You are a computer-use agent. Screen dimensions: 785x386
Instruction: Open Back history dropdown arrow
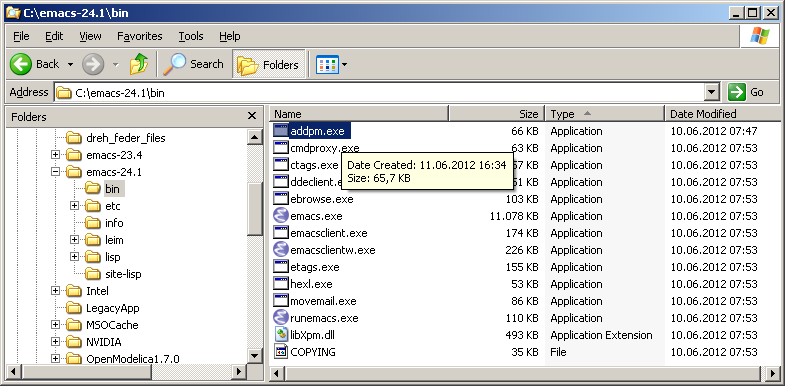(x=70, y=65)
